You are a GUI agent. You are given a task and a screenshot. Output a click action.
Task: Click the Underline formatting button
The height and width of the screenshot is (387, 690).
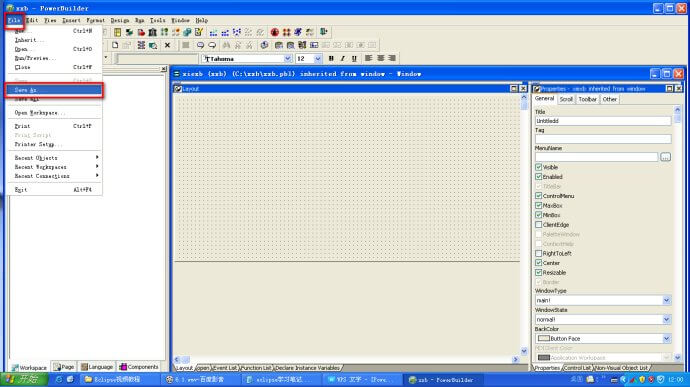point(354,59)
